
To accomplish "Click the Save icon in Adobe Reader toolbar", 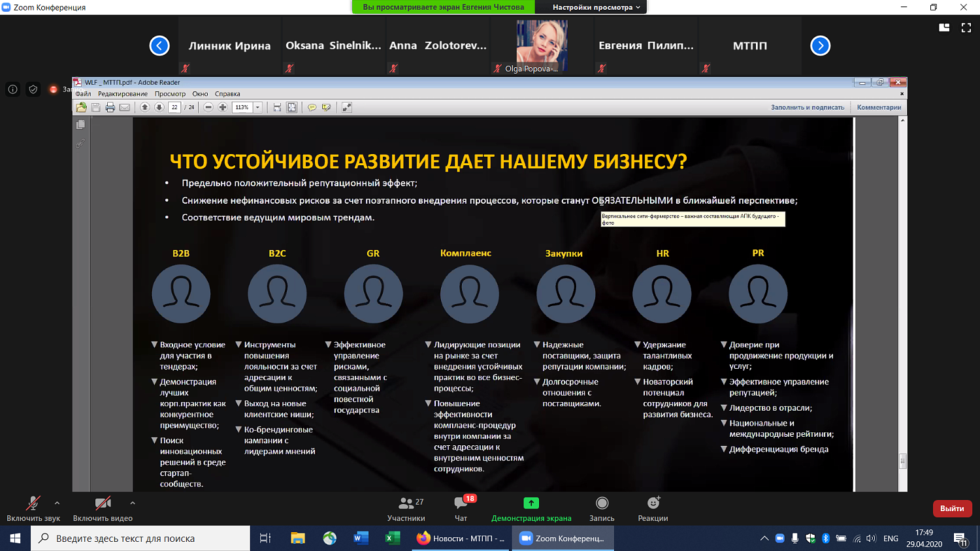I will (x=95, y=107).
